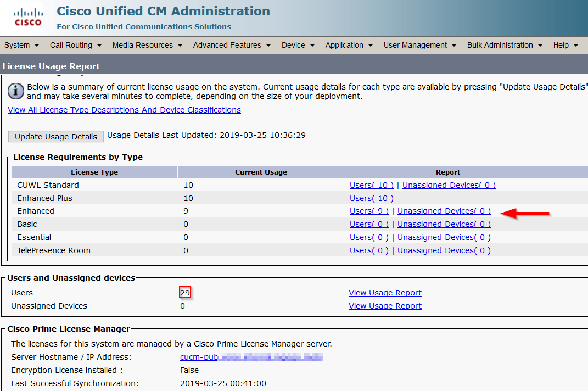Expand the arrow next to Call Routing
588x391 pixels.
point(99,46)
